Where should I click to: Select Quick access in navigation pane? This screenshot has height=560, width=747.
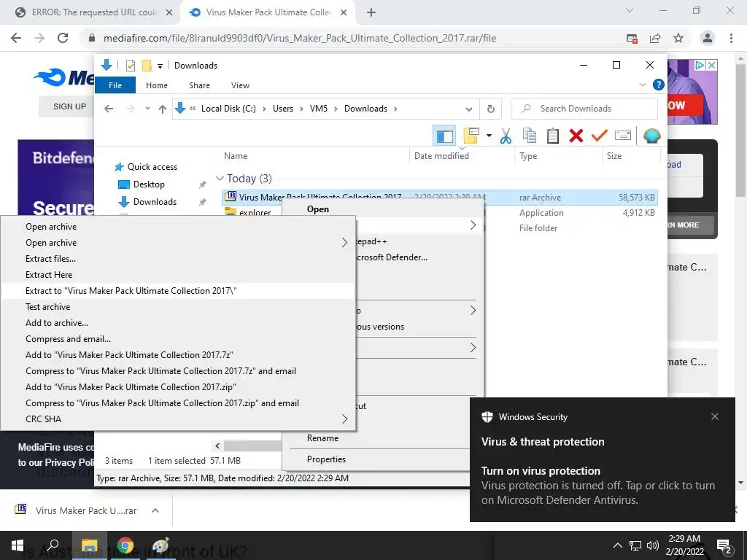tap(152, 167)
